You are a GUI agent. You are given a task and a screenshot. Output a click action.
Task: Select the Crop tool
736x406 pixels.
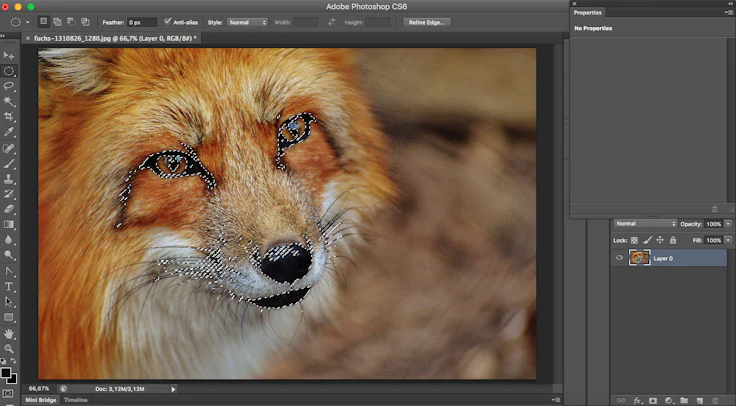pos(8,116)
